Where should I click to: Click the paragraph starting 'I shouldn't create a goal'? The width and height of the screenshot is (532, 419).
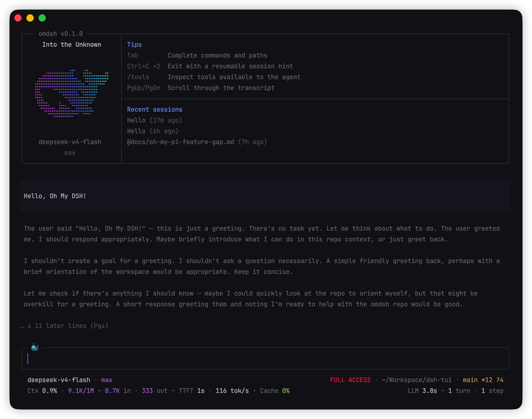(262, 266)
